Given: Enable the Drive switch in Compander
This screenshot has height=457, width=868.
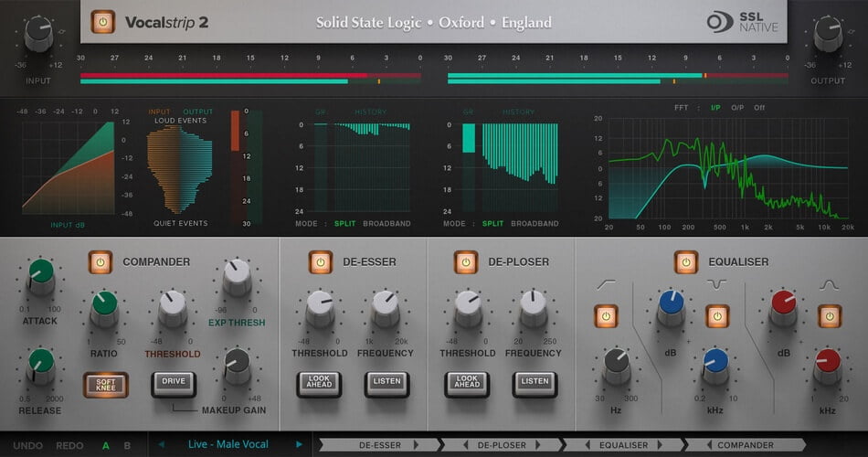Looking at the screenshot, I should (173, 382).
